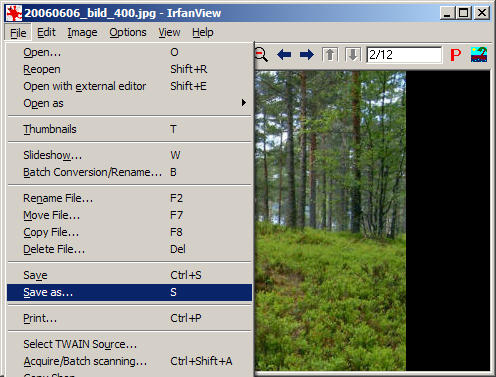Choose Copy File... menu entry
The image size is (496, 377).
coord(129,232)
